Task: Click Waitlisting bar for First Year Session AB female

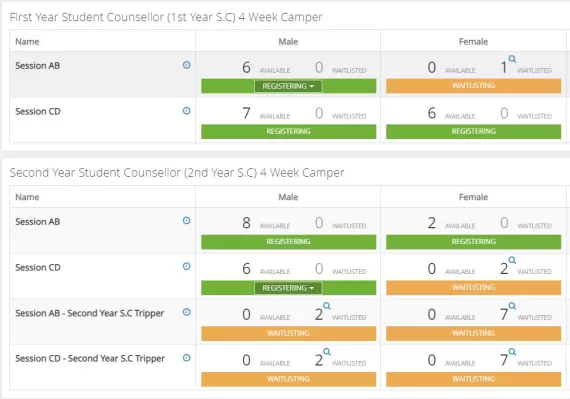Action: point(474,86)
